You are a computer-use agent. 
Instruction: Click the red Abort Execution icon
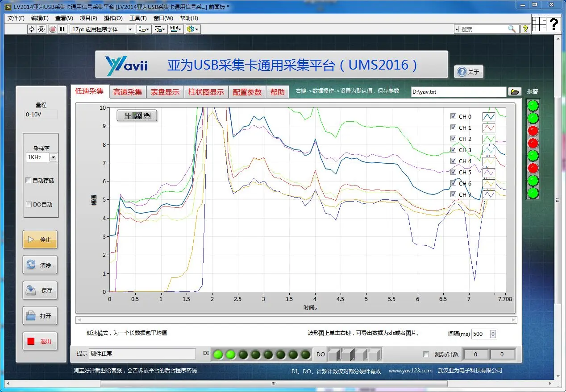click(53, 29)
